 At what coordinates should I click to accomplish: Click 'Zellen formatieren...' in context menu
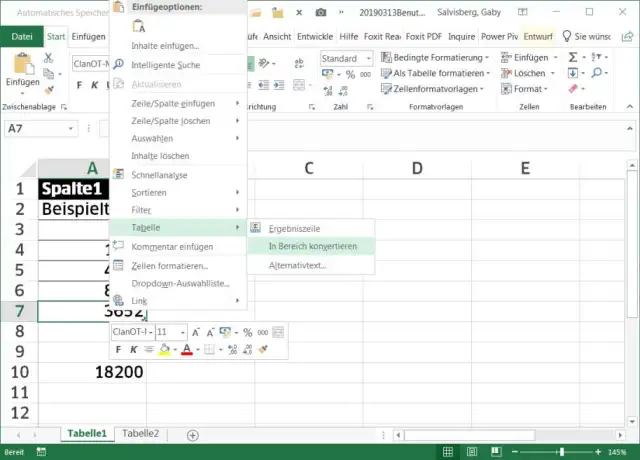click(169, 266)
